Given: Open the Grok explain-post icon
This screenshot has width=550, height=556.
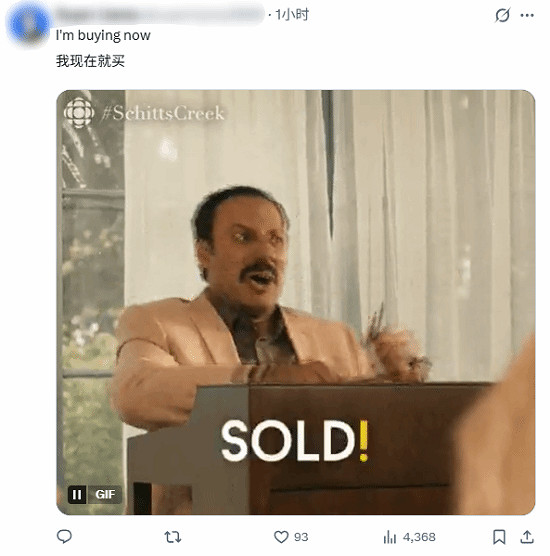Looking at the screenshot, I should [x=502, y=15].
